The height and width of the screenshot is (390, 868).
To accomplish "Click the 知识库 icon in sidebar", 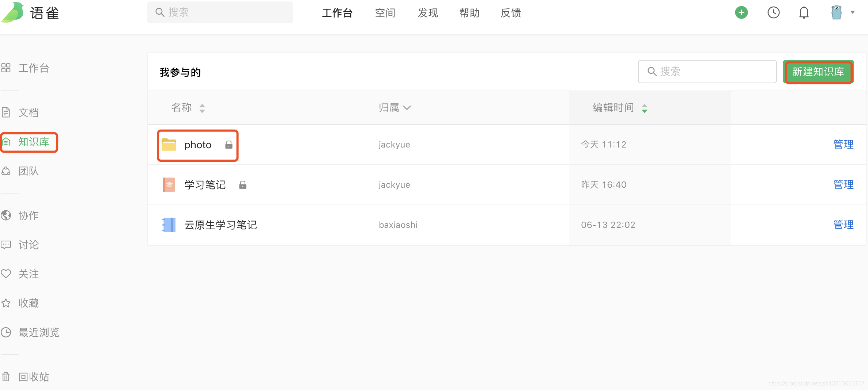I will [x=7, y=142].
